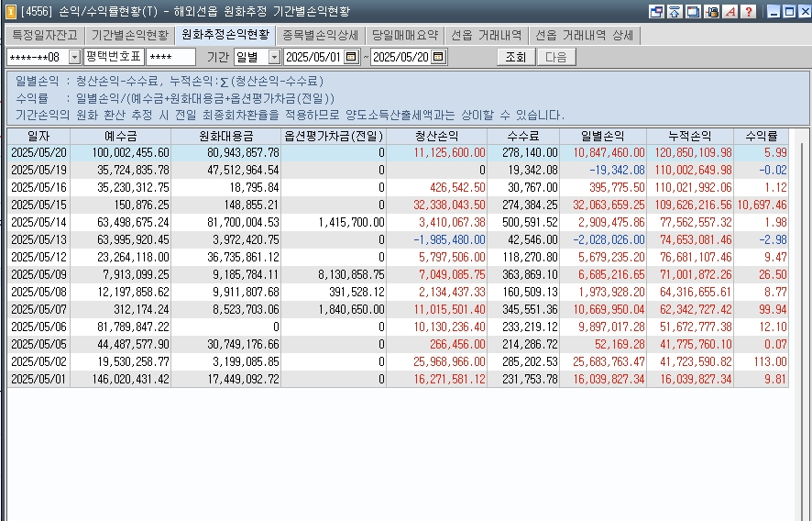Viewport: 812px width, 521px height.
Task: Select the 2025/05/02 date cell
Action: (38, 361)
